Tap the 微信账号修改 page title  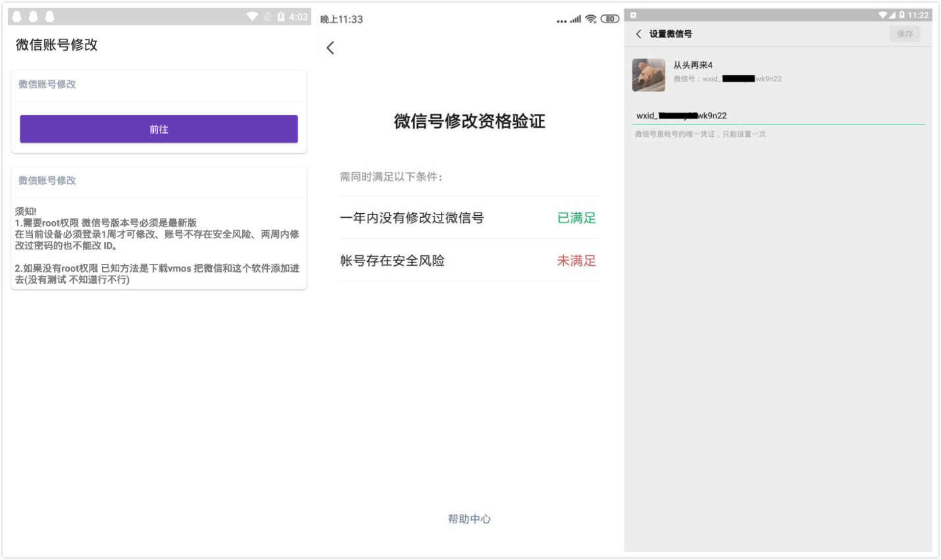point(57,45)
